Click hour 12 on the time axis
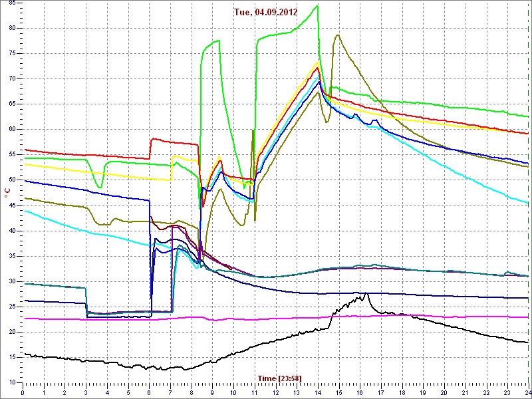This screenshot has width=532, height=399. tap(276, 392)
